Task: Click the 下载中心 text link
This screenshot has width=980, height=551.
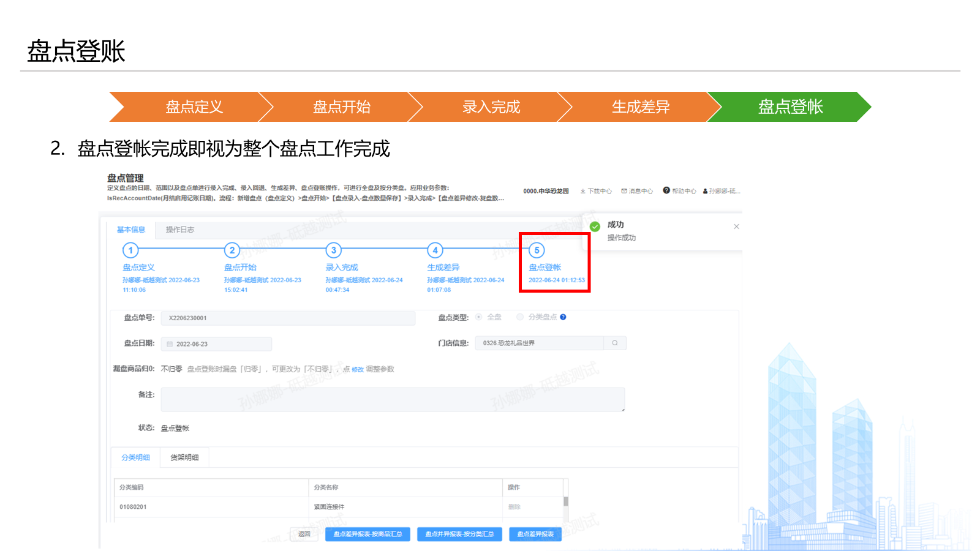Action: 600,191
